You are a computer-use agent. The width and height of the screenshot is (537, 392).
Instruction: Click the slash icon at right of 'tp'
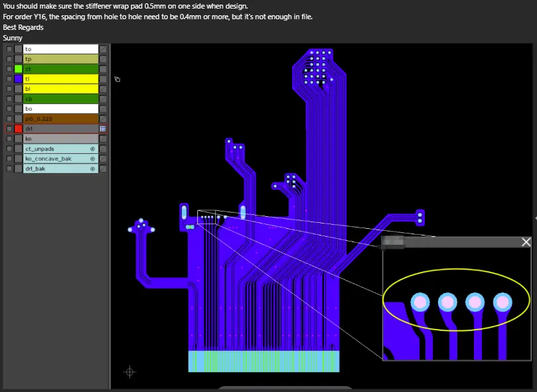tap(103, 59)
